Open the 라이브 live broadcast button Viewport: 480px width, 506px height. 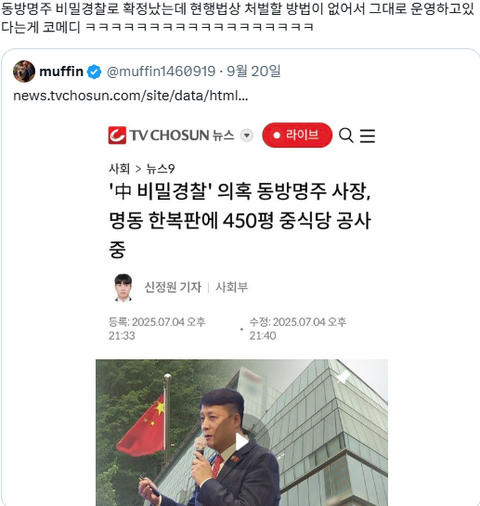(297, 135)
